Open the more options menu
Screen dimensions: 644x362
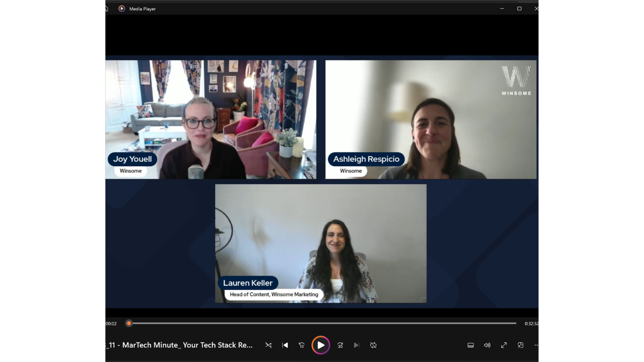point(536,345)
